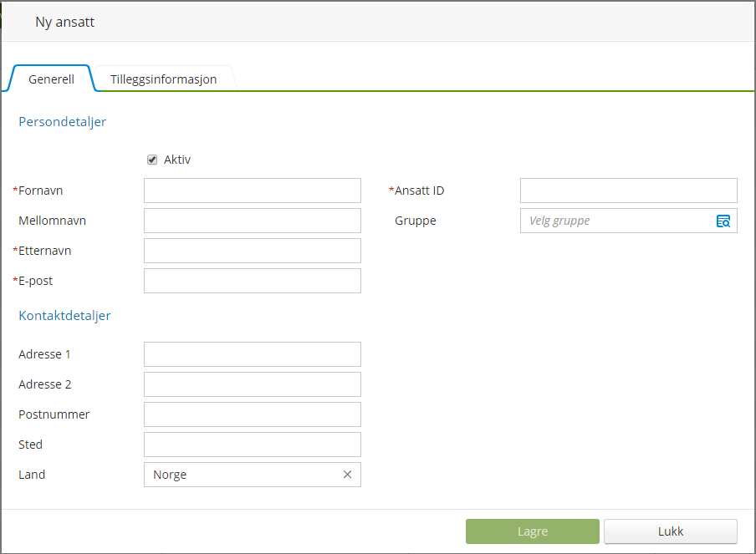Switch to the Generell tab
This screenshot has height=554, width=756.
point(51,79)
